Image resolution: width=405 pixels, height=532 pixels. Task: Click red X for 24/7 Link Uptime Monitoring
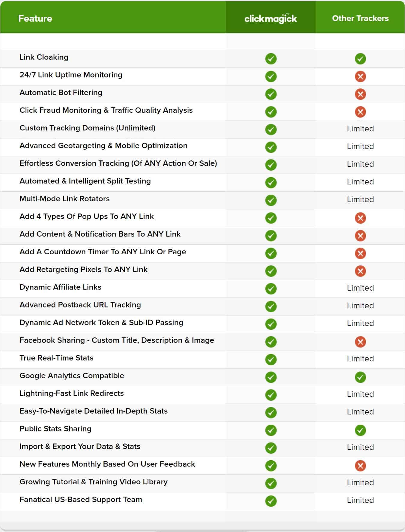click(x=360, y=76)
